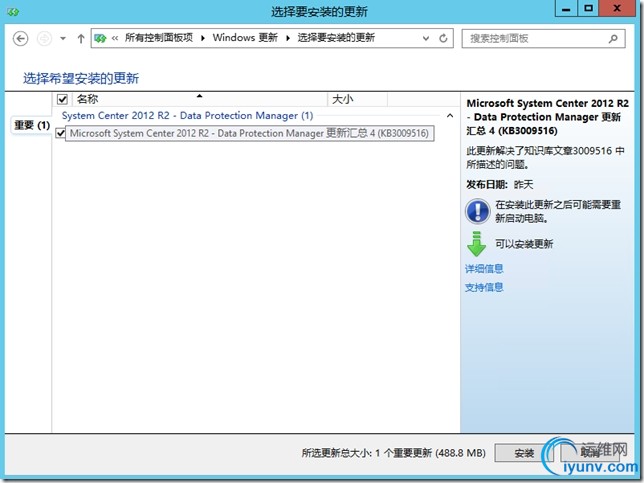Click the window system icon in title bar
Viewport: 644px width, 483px height.
pos(13,12)
